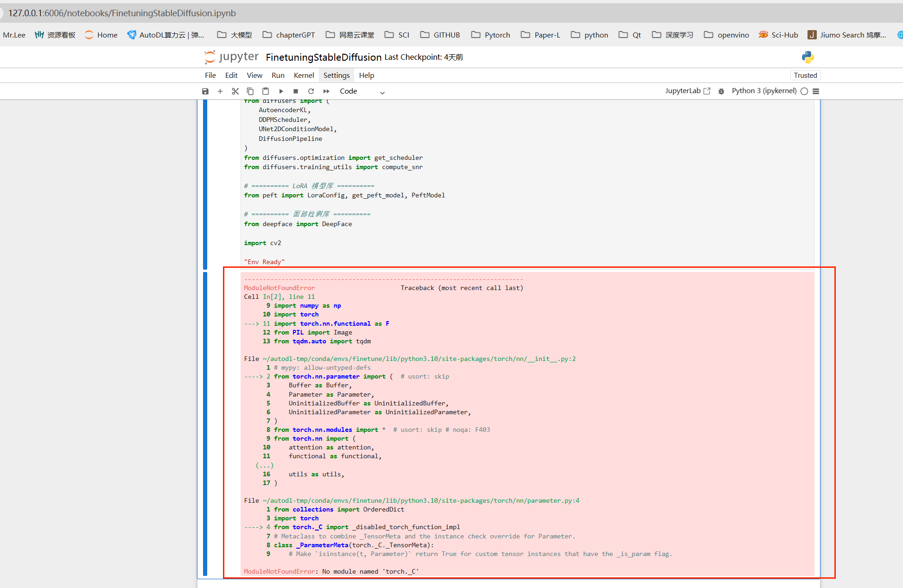Restart kernel and run all cells

click(x=326, y=91)
